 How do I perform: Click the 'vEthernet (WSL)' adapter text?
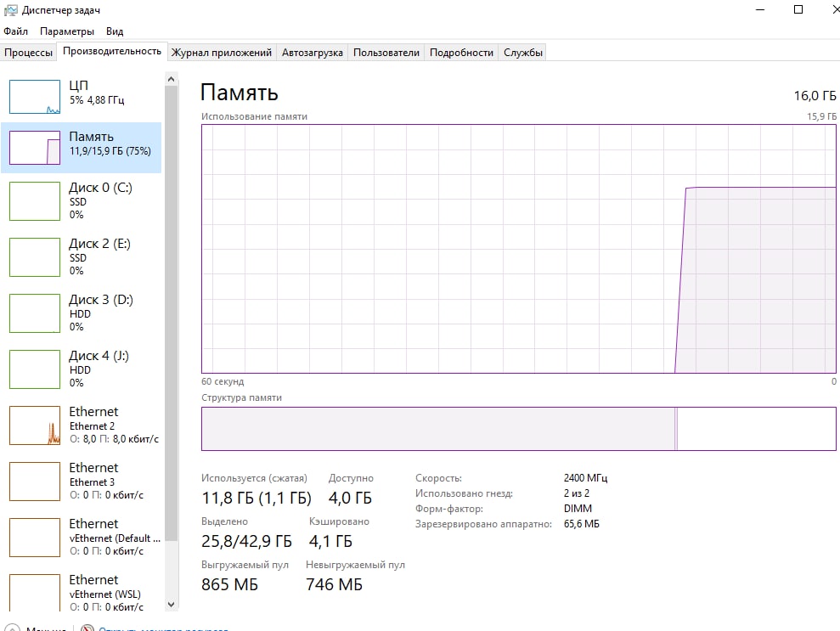tap(105, 594)
